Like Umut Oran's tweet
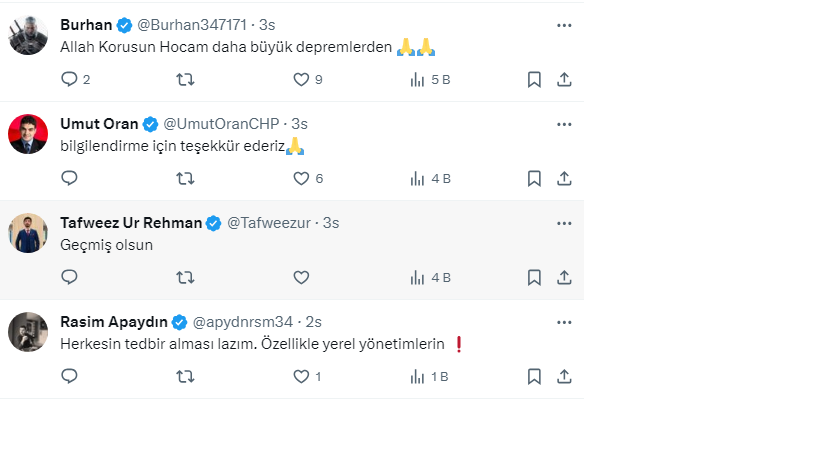 tap(301, 178)
